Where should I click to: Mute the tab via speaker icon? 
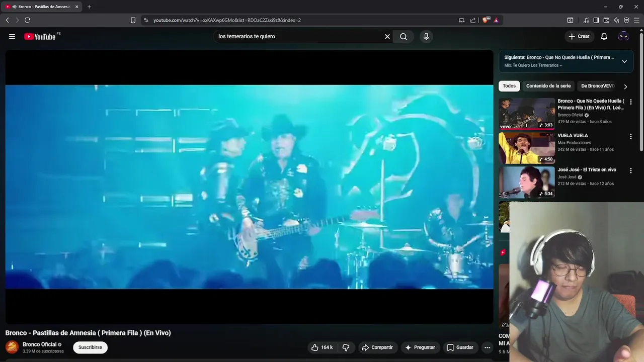tap(14, 7)
